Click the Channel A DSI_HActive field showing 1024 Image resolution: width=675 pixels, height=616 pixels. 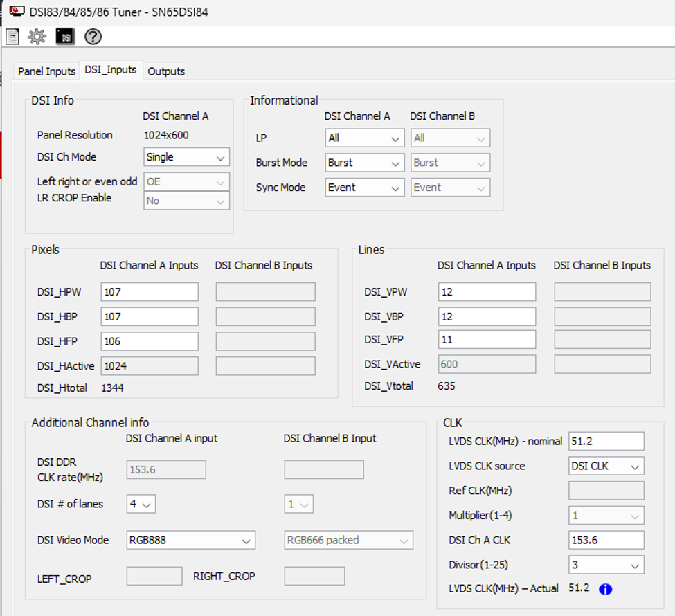(x=150, y=366)
